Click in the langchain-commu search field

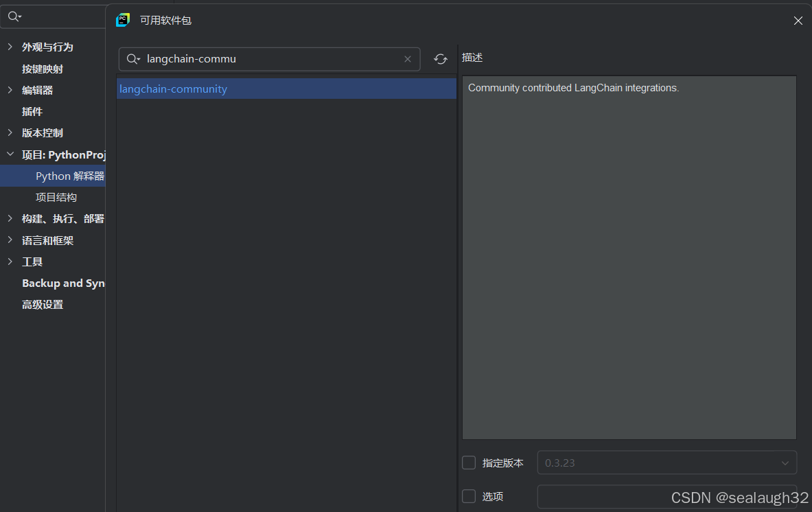pyautogui.click(x=269, y=59)
